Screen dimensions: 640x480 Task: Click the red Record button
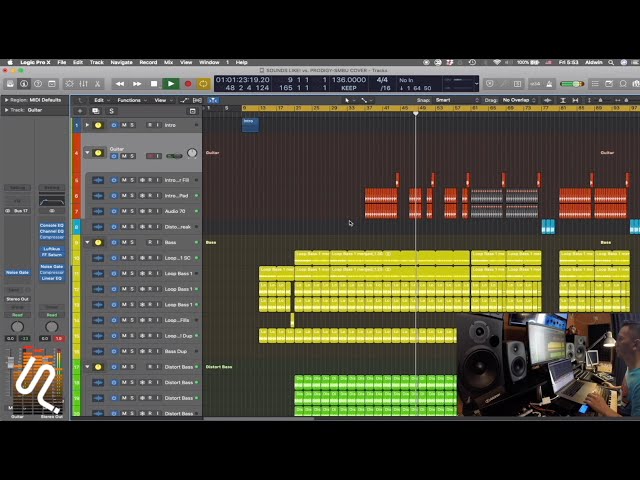(x=188, y=84)
